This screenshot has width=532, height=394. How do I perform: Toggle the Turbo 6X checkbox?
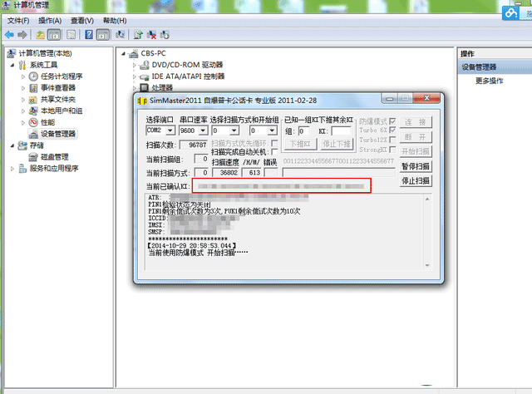392,130
